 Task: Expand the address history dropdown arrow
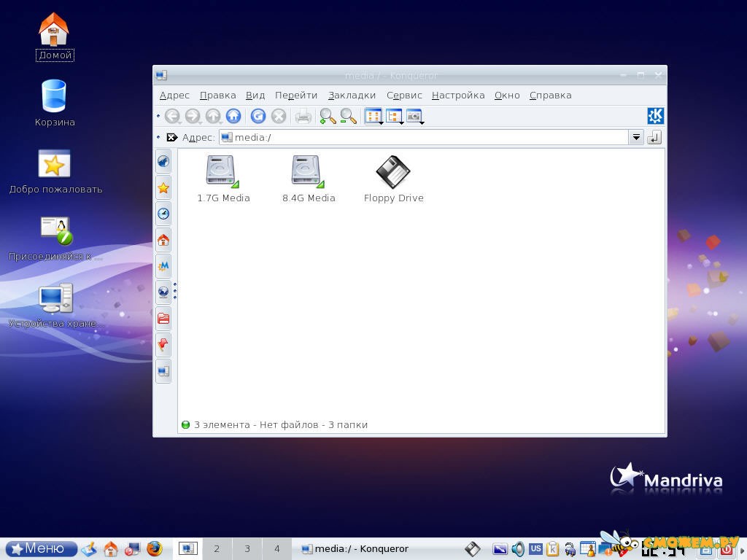click(x=636, y=138)
